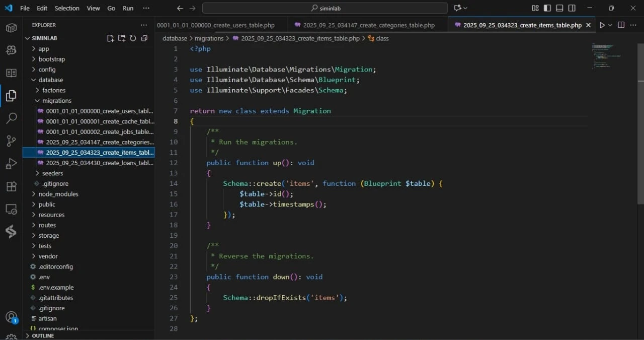
Task: Toggle the primary side bar visibility
Action: (547, 8)
